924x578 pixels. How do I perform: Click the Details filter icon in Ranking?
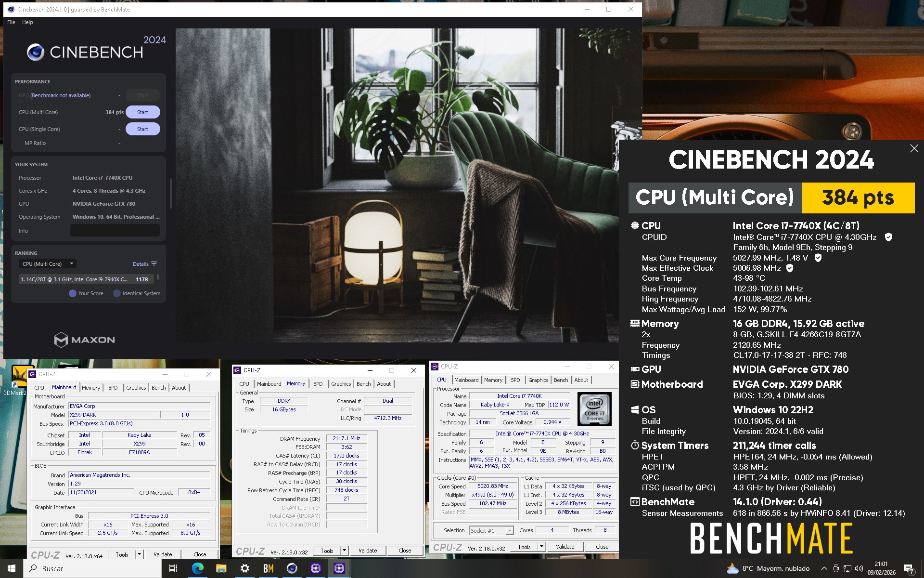(154, 264)
